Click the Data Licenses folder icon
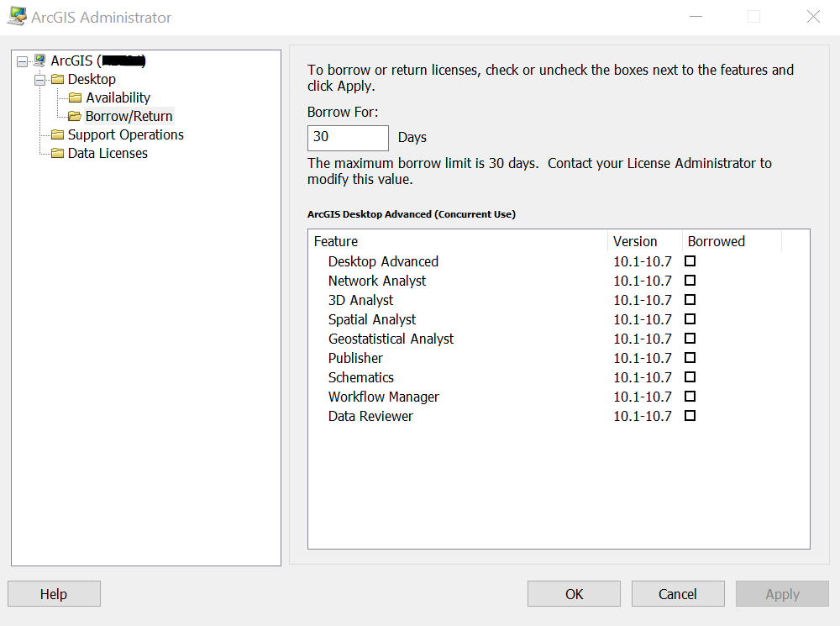 point(57,153)
